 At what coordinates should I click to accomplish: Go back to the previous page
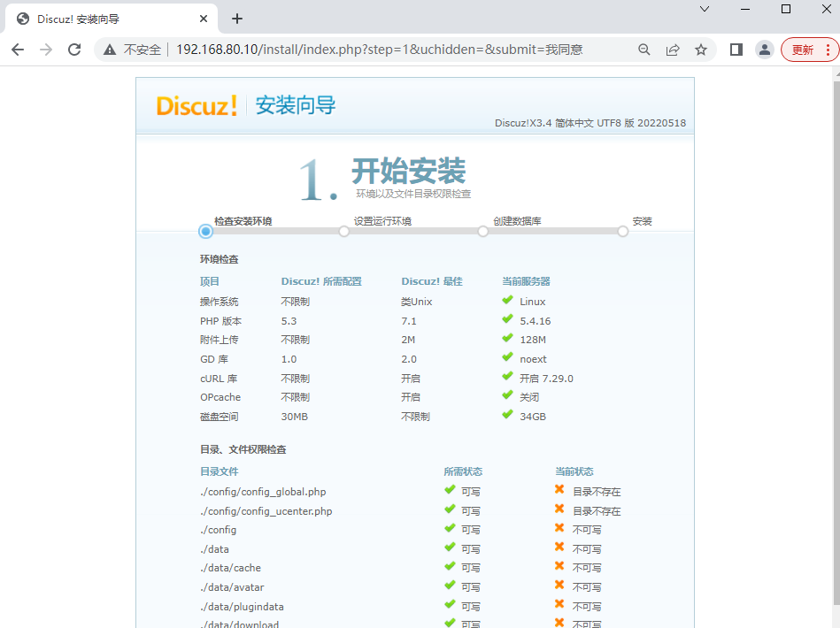18,50
